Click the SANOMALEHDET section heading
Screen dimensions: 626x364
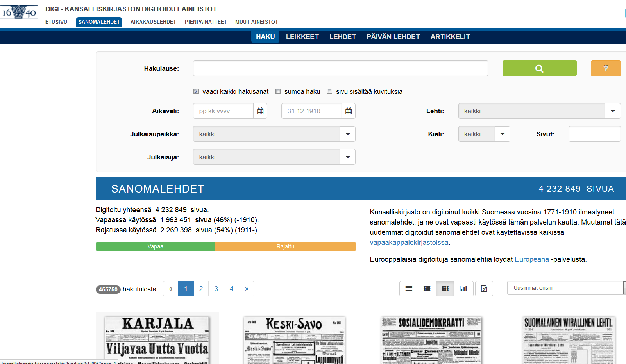click(x=158, y=189)
